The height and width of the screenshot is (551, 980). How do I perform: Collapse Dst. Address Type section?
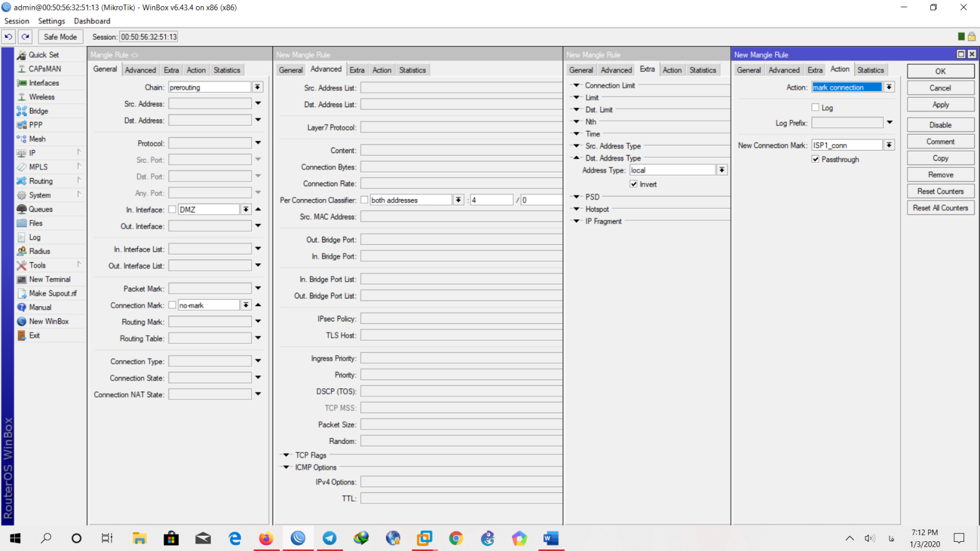pyautogui.click(x=576, y=158)
